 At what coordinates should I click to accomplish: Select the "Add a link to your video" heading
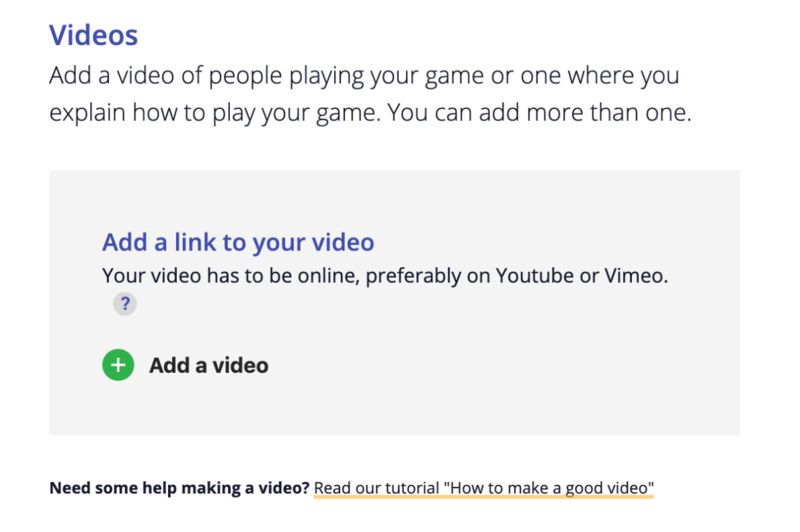(238, 242)
